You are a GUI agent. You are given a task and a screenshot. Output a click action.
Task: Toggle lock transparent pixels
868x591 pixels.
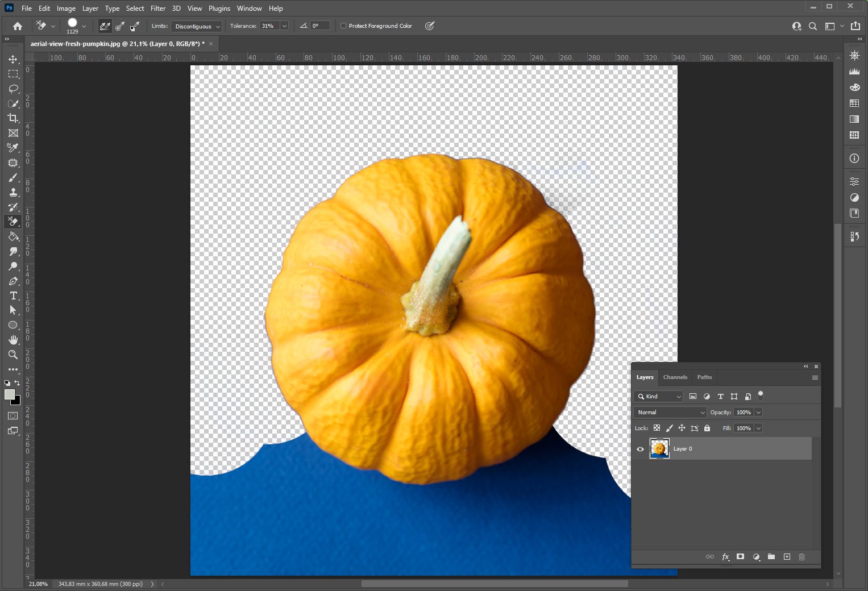pos(657,428)
